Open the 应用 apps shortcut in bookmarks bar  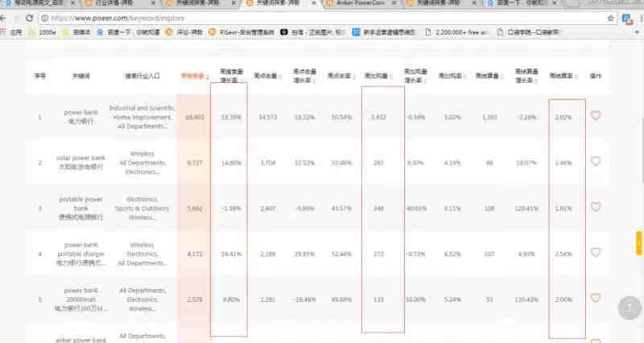pyautogui.click(x=12, y=32)
